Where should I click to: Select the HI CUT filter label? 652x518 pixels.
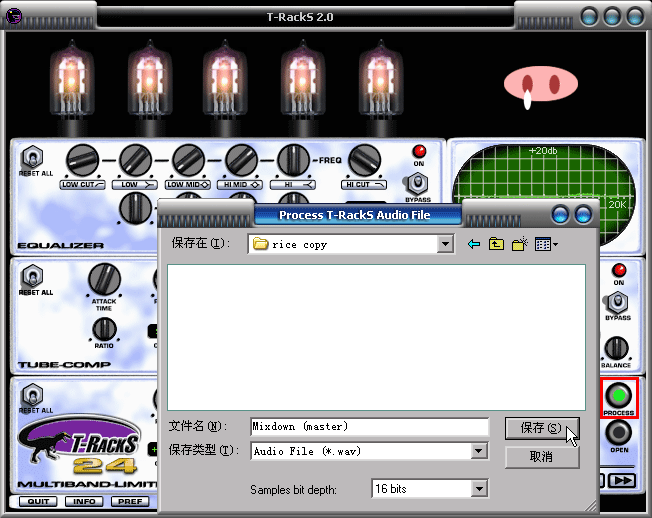(x=364, y=185)
